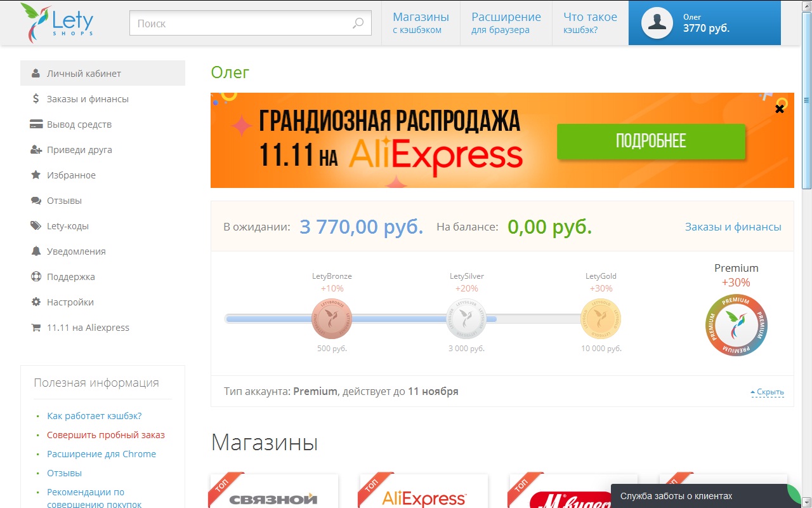Open 11.11 на Aliexpress sidebar item

click(x=103, y=327)
